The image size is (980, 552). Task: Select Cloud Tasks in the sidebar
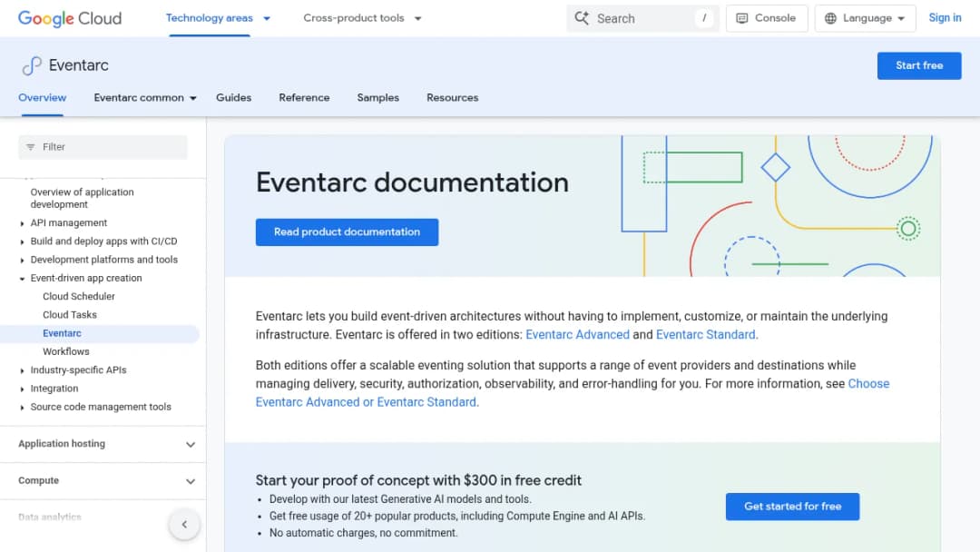click(69, 315)
